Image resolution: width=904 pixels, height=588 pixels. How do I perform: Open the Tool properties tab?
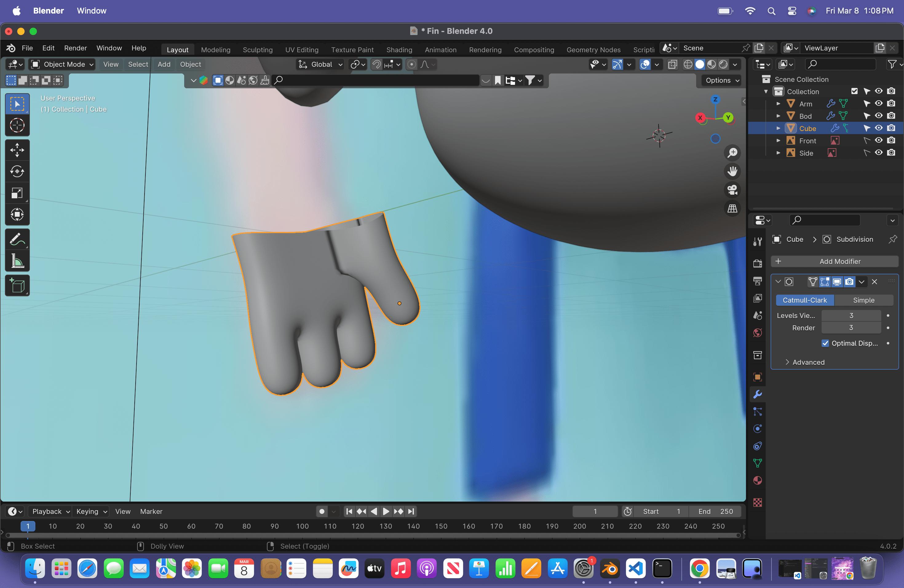pyautogui.click(x=757, y=241)
